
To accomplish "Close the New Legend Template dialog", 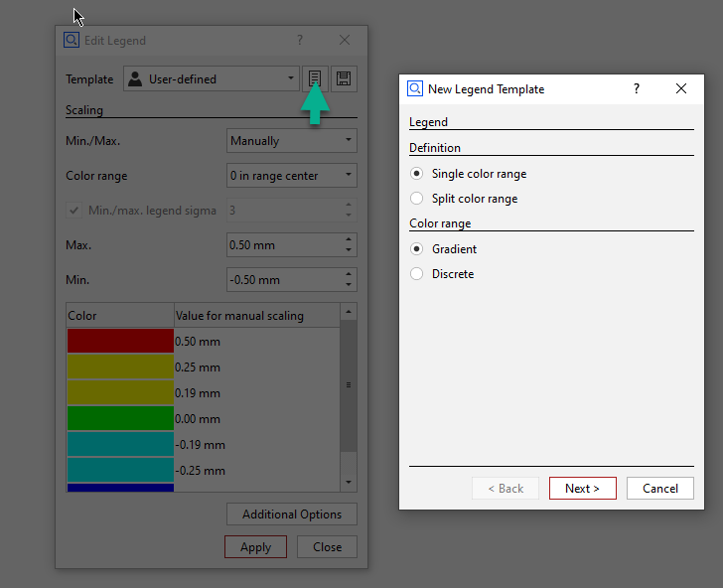I will pyautogui.click(x=681, y=88).
